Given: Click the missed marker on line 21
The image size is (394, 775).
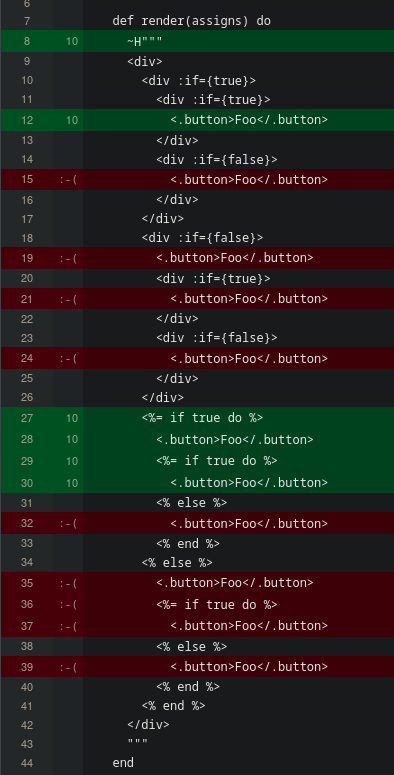Looking at the screenshot, I should coord(68,299).
